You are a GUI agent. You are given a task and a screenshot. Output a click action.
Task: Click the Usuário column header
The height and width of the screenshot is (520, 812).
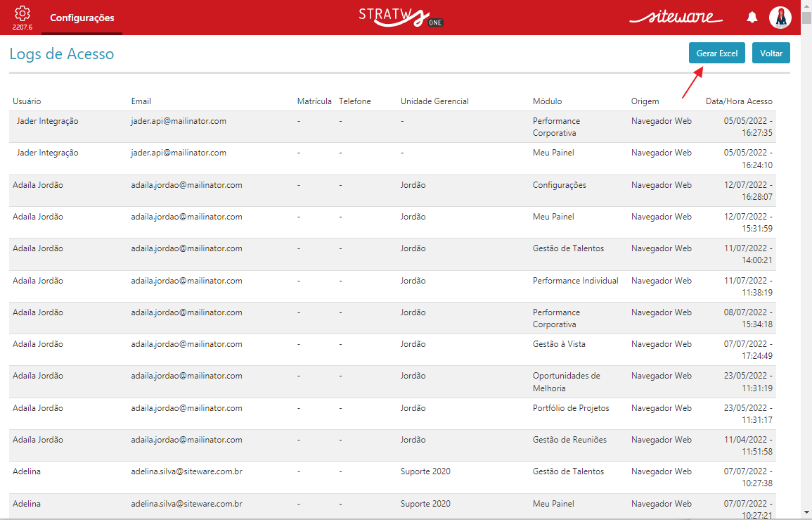[27, 101]
